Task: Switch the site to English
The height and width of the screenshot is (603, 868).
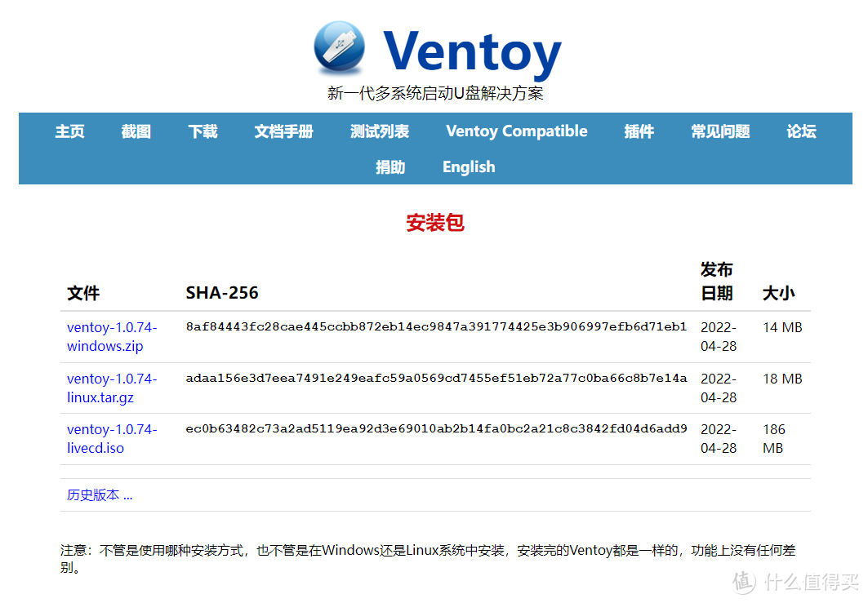Action: [x=468, y=167]
